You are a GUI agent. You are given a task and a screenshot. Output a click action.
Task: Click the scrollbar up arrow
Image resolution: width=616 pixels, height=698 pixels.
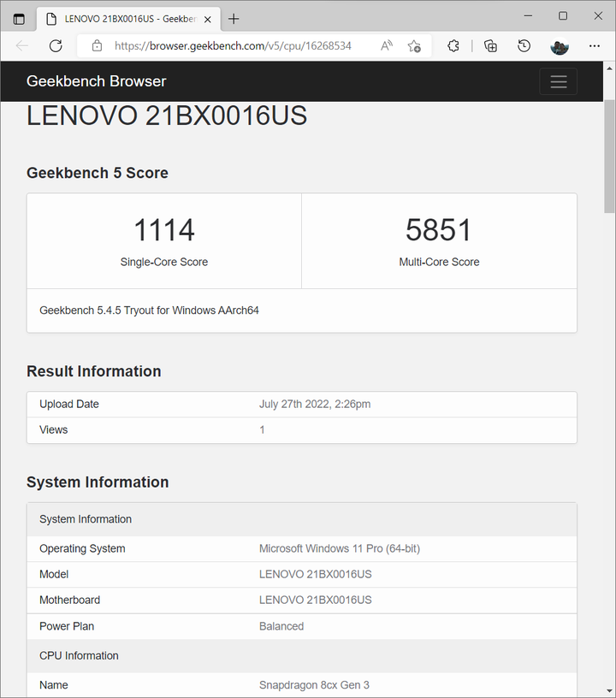tap(609, 68)
